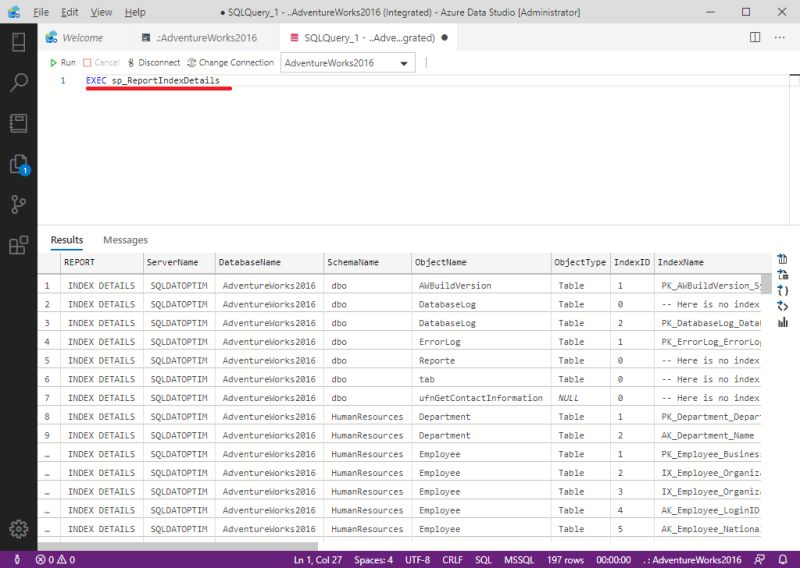Select the AK_Employee_LoginID index cell
This screenshot has height=568, width=800.
pos(708,510)
